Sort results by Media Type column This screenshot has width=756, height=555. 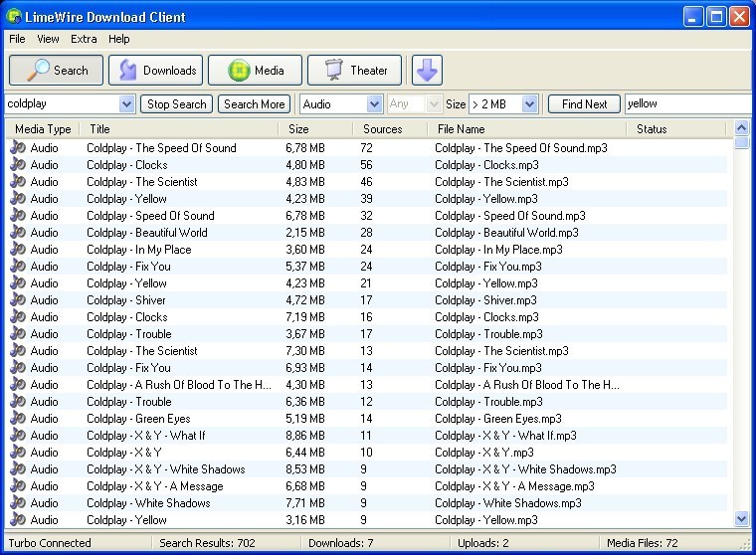[43, 128]
